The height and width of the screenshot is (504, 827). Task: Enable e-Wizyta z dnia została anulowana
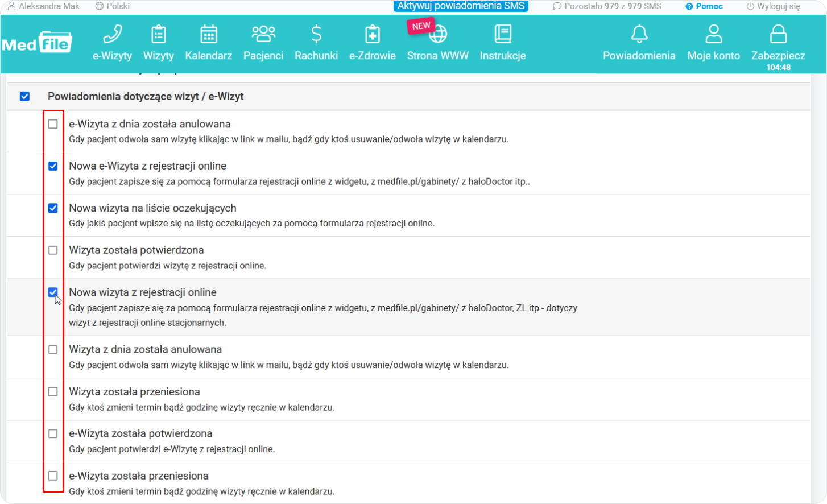[x=53, y=124]
